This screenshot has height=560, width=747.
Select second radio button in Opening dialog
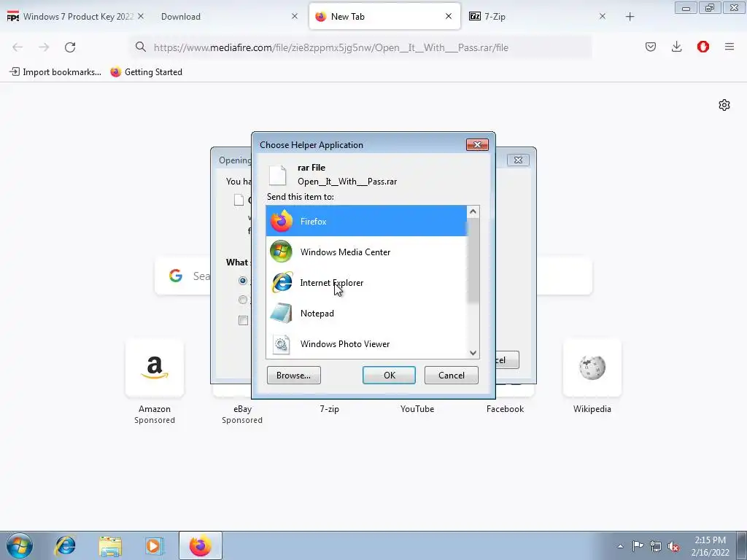(x=243, y=300)
